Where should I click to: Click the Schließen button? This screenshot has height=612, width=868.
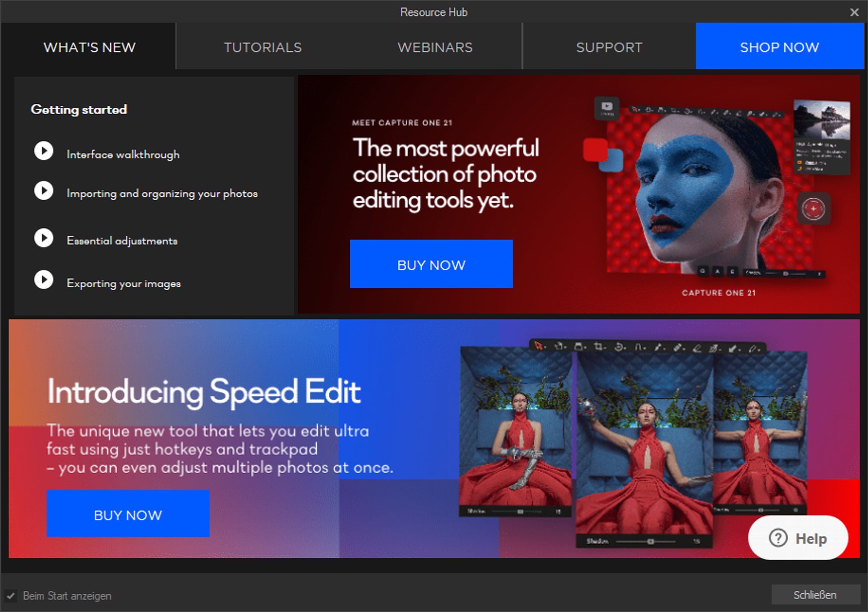815,595
